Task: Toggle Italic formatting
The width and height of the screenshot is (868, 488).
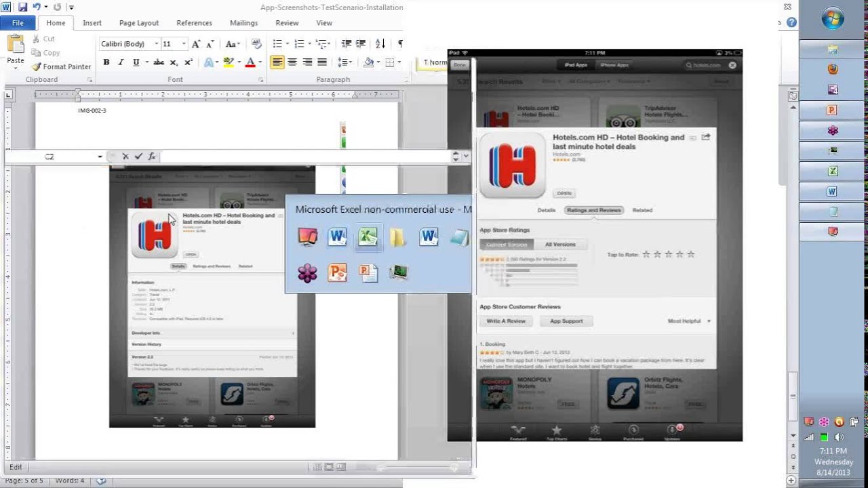Action: coord(121,62)
